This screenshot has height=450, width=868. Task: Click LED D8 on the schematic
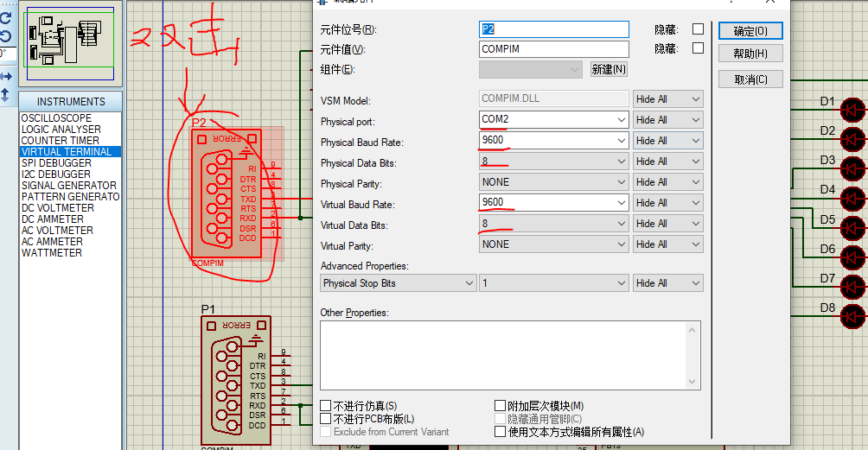852,316
